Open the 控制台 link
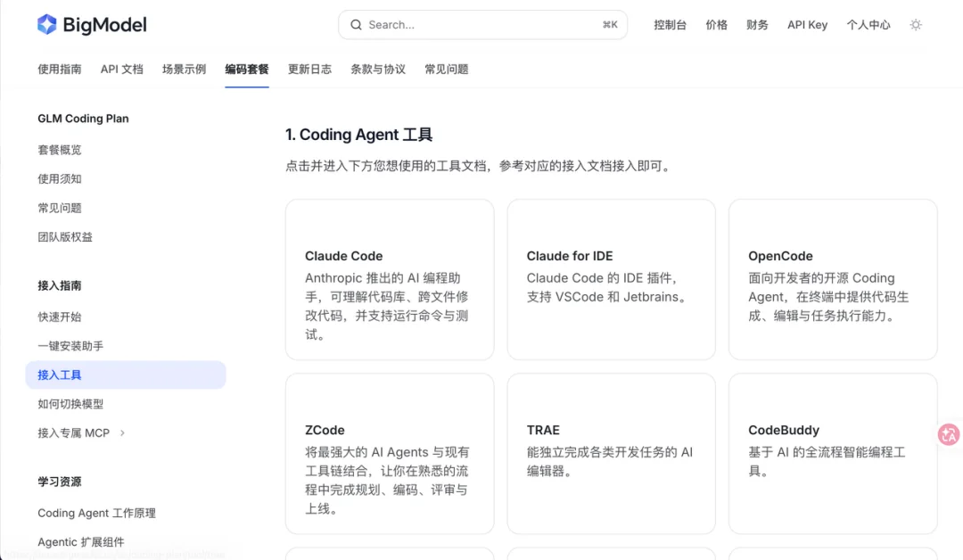The image size is (963, 560). pyautogui.click(x=670, y=25)
